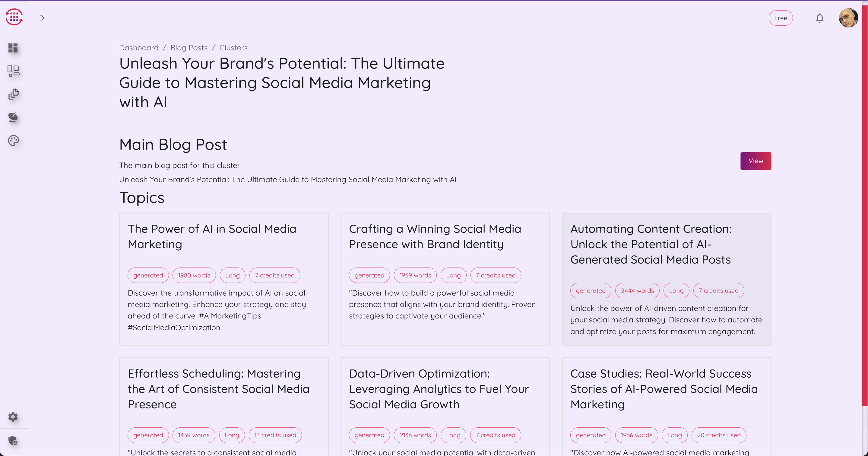This screenshot has height=456, width=868.
Task: Click user profile avatar top-right
Action: click(848, 18)
